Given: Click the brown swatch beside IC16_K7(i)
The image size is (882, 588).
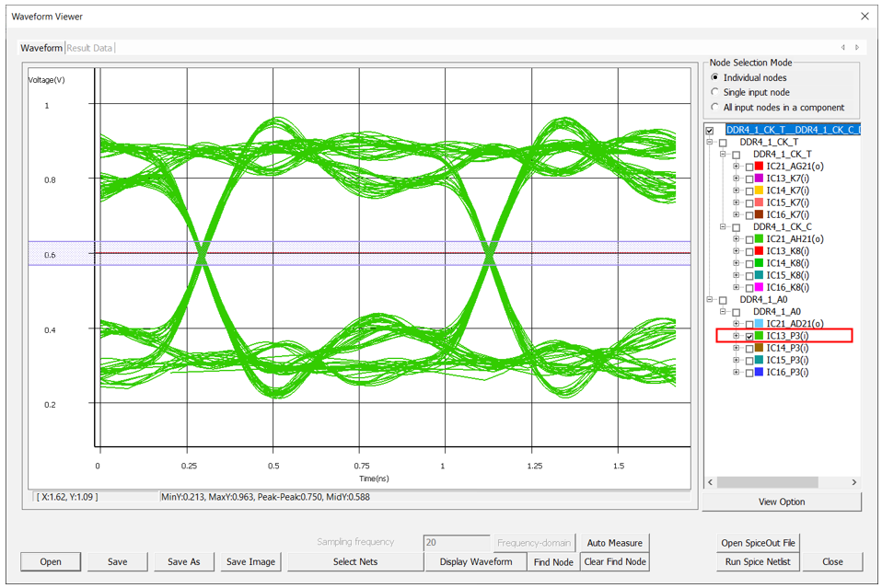Looking at the screenshot, I should (760, 214).
